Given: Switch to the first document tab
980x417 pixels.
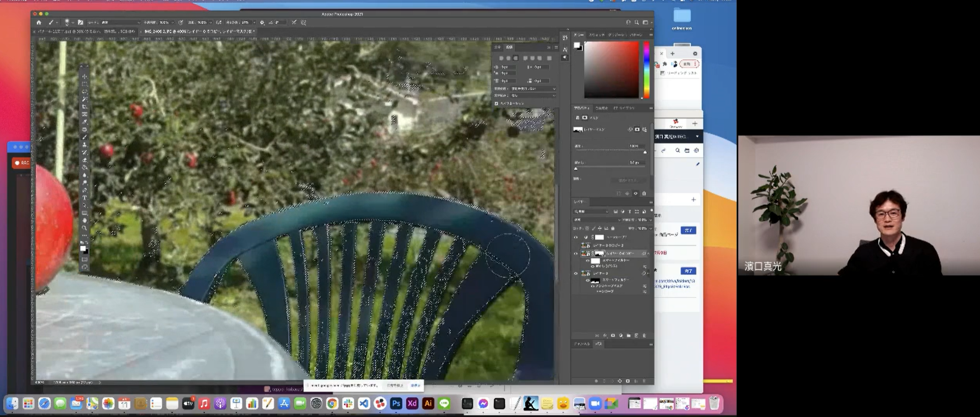Looking at the screenshot, I should [86, 32].
